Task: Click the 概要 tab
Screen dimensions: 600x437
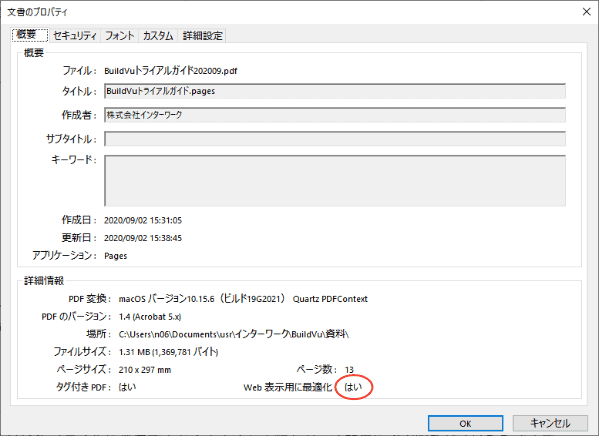Action: pos(27,36)
